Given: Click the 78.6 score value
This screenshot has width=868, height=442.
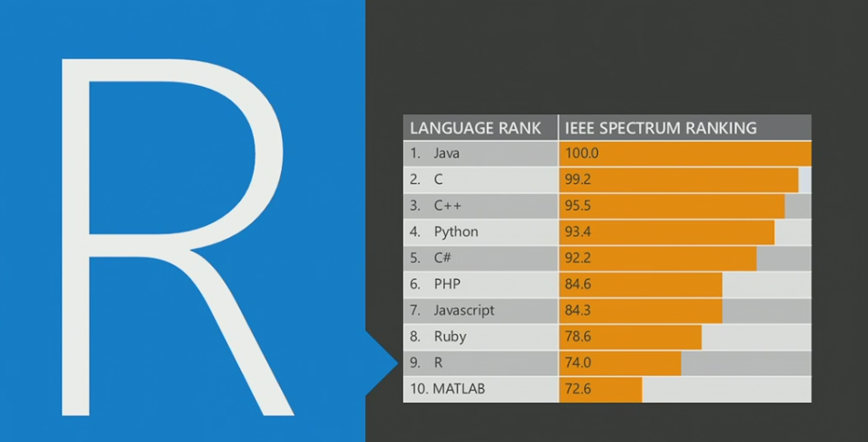Looking at the screenshot, I should point(578,337).
